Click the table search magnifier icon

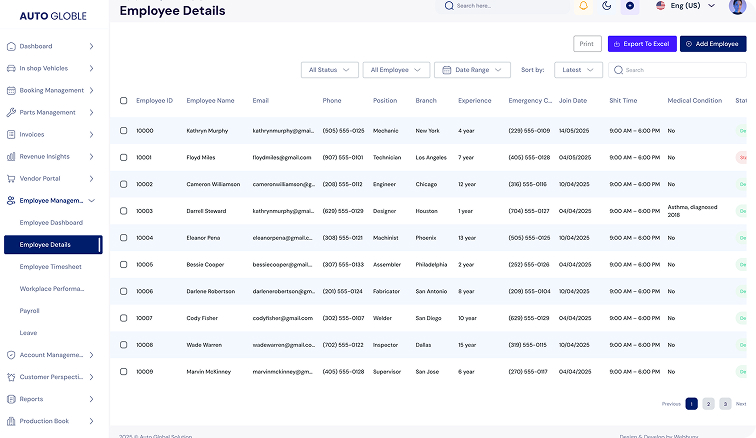(x=618, y=70)
